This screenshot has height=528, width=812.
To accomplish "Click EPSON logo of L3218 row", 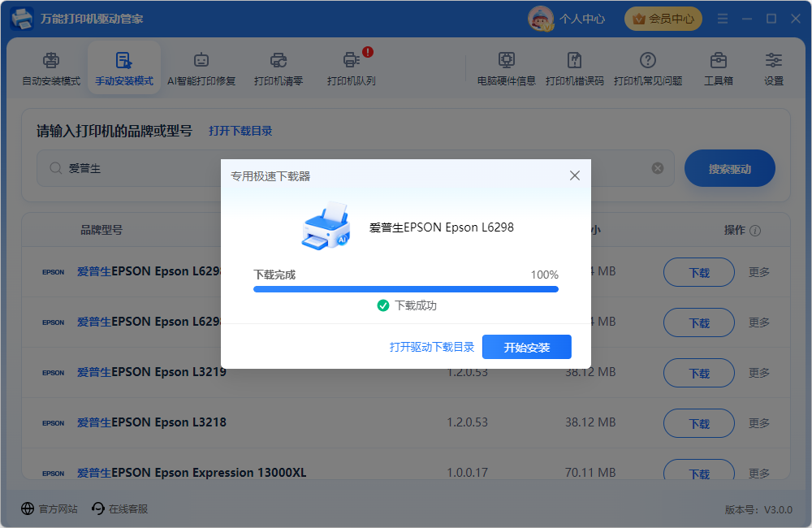I will pos(54,423).
